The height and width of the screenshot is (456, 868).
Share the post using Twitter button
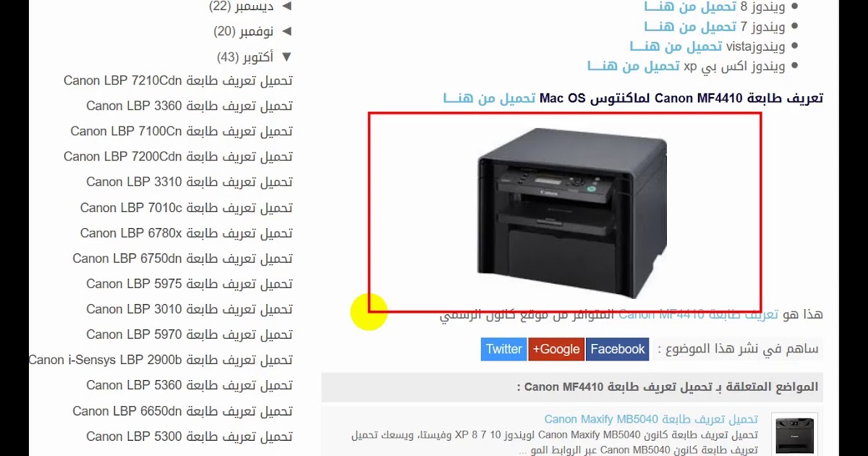pyautogui.click(x=504, y=349)
